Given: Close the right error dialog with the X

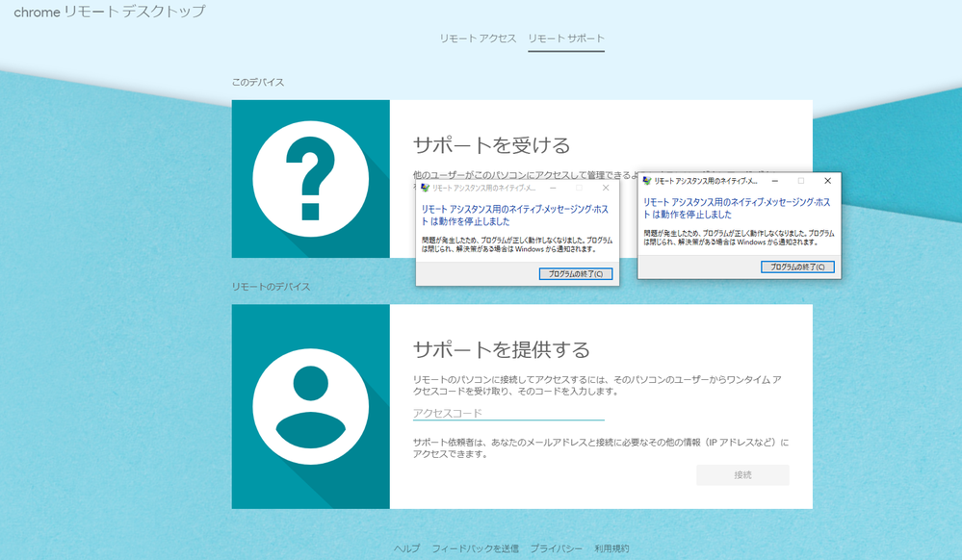Looking at the screenshot, I should [828, 181].
